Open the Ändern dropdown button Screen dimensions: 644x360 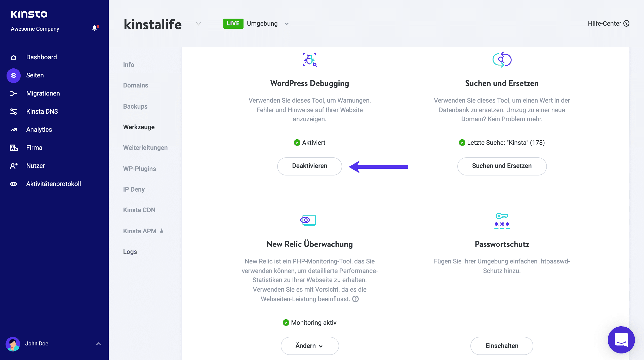coord(309,346)
